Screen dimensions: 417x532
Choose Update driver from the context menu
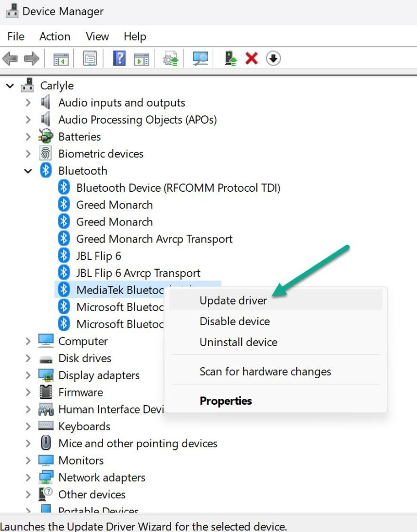[232, 300]
